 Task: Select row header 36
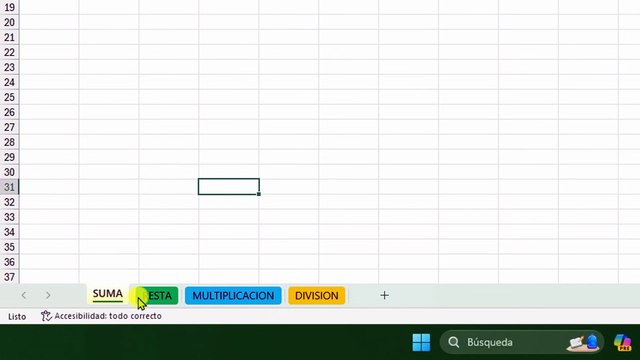click(9, 262)
